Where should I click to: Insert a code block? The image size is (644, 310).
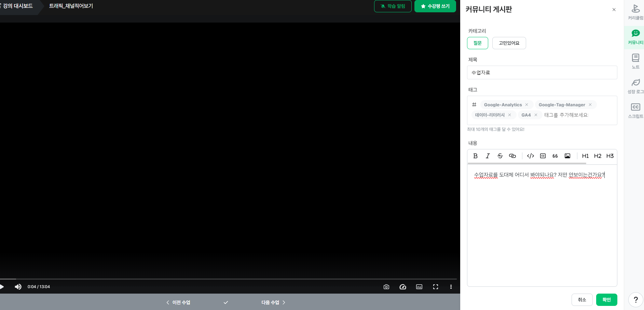(543, 156)
